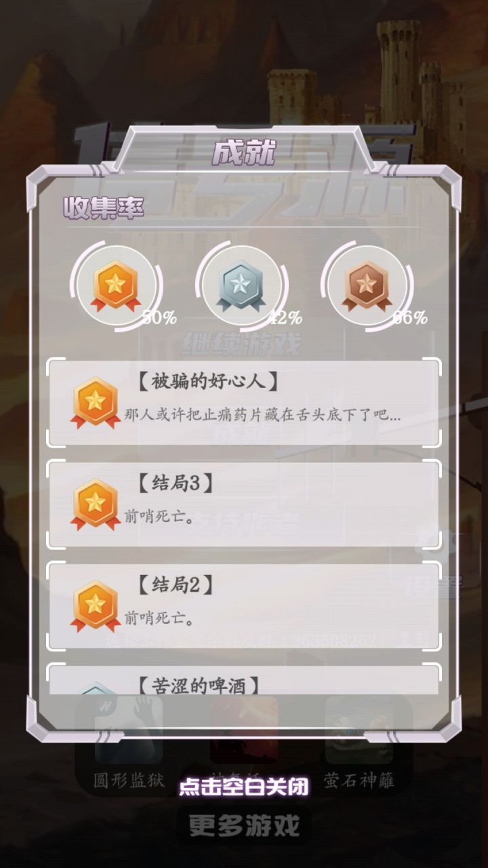Click the 66% bronze progress percentage
This screenshot has width=488, height=868.
point(410,318)
